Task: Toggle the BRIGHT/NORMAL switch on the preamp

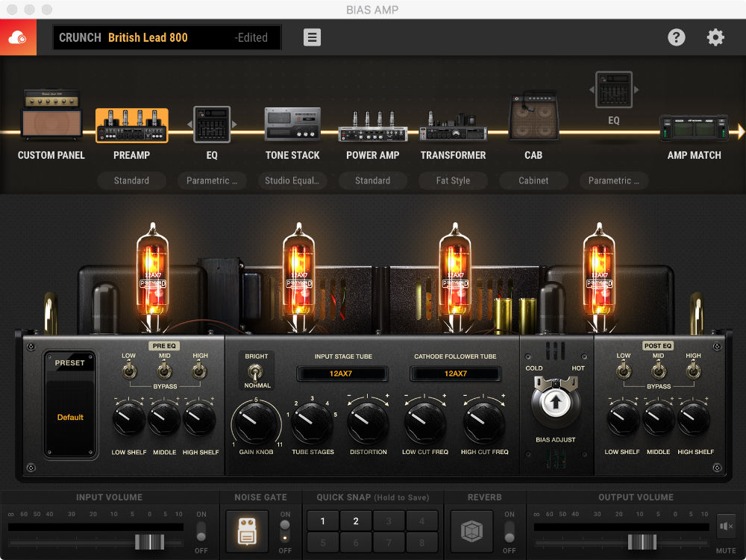Action: coord(257,371)
